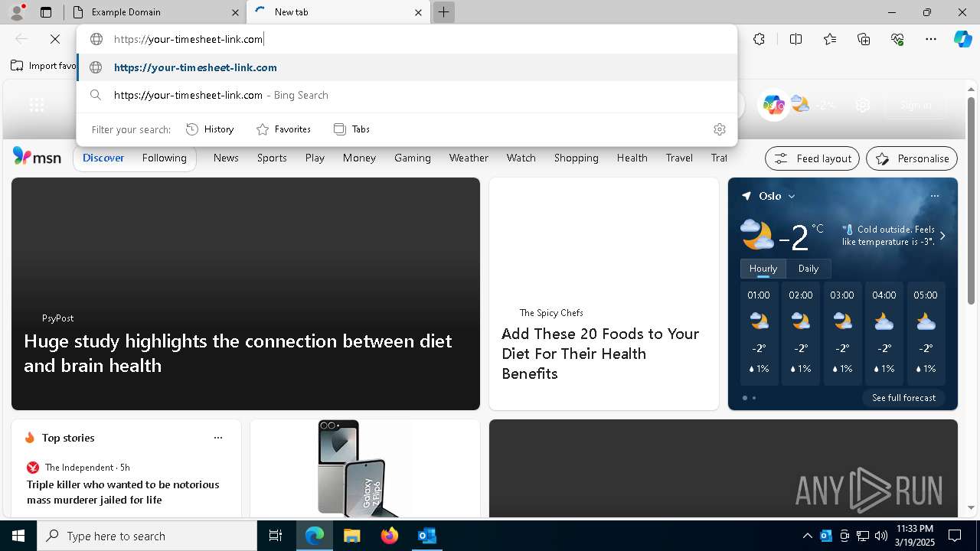The width and height of the screenshot is (980, 551).
Task: Open the diet and brain health article
Action: coord(238,353)
